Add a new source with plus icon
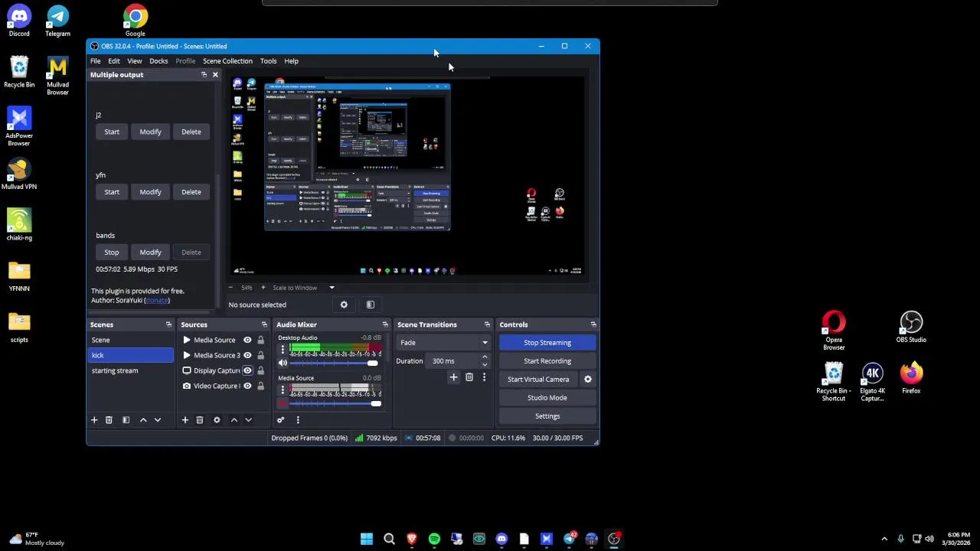Viewport: 980px width, 551px height. point(185,419)
